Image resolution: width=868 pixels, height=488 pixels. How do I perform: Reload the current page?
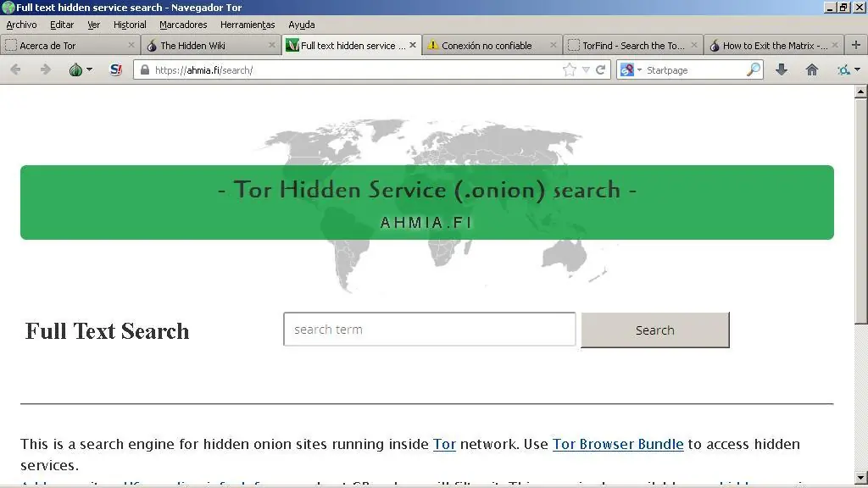pyautogui.click(x=600, y=69)
